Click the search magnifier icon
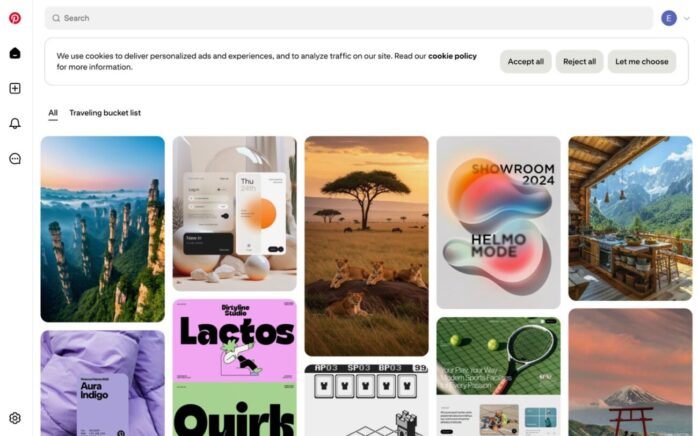This screenshot has height=436, width=698. coord(56,18)
